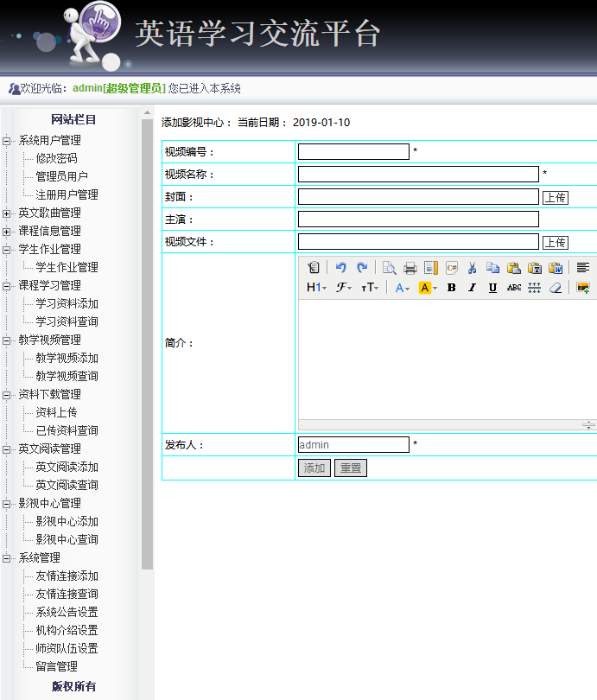Open 资料上传 in sidebar

[x=57, y=412]
